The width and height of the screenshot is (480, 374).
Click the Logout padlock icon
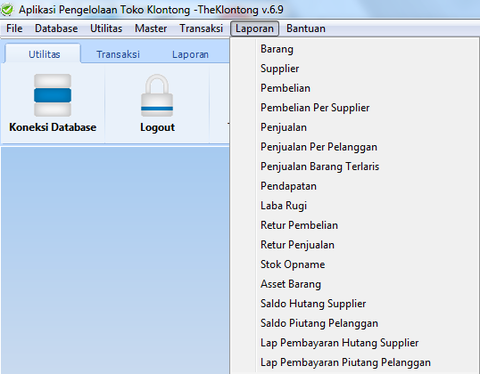[157, 95]
